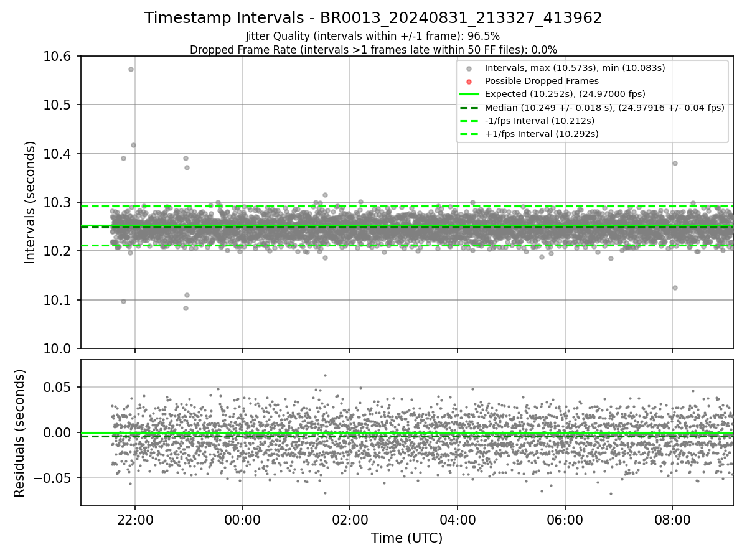
Task: Click the lowest outlier point near 10.08 seconds
Action: pyautogui.click(x=186, y=308)
